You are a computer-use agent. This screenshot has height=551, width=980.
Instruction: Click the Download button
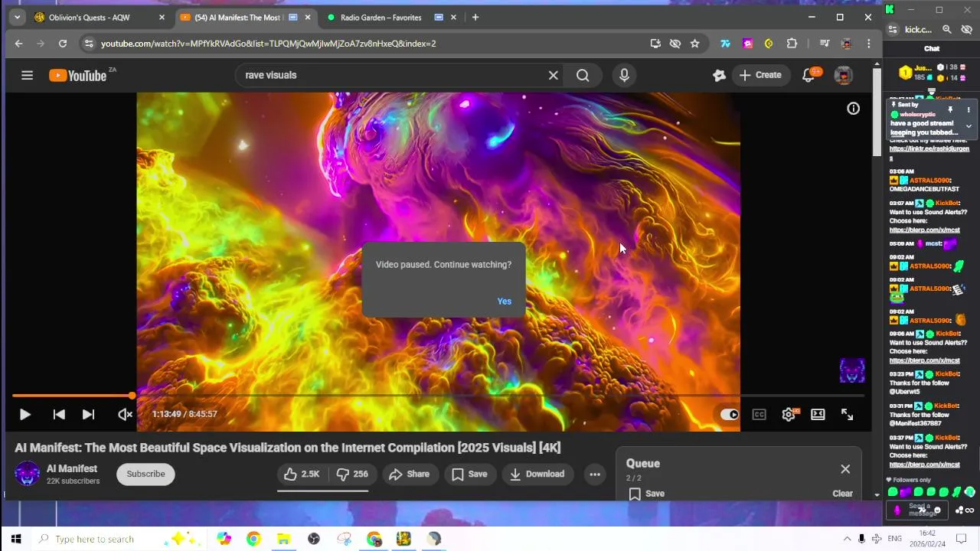point(537,474)
